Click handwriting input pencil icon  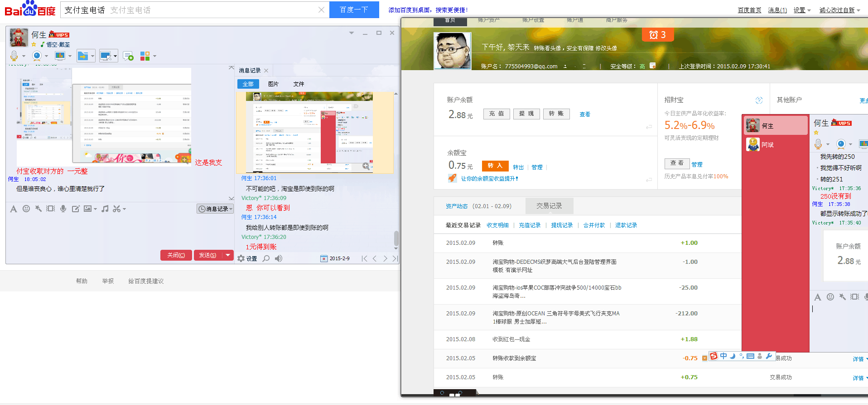point(76,209)
